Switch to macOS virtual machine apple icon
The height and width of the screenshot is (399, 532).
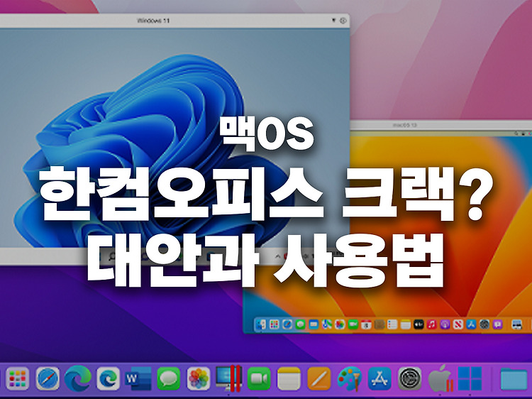[x=440, y=378]
